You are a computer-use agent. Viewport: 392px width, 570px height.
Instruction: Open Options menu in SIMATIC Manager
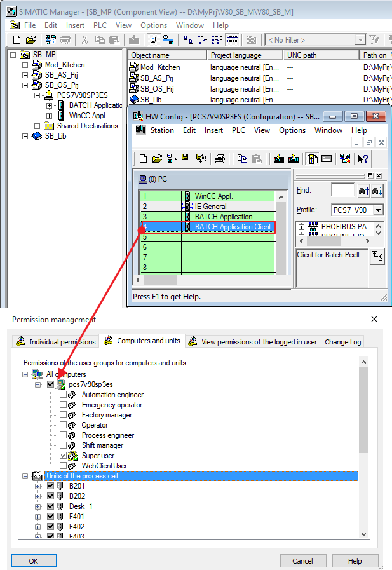pos(154,25)
